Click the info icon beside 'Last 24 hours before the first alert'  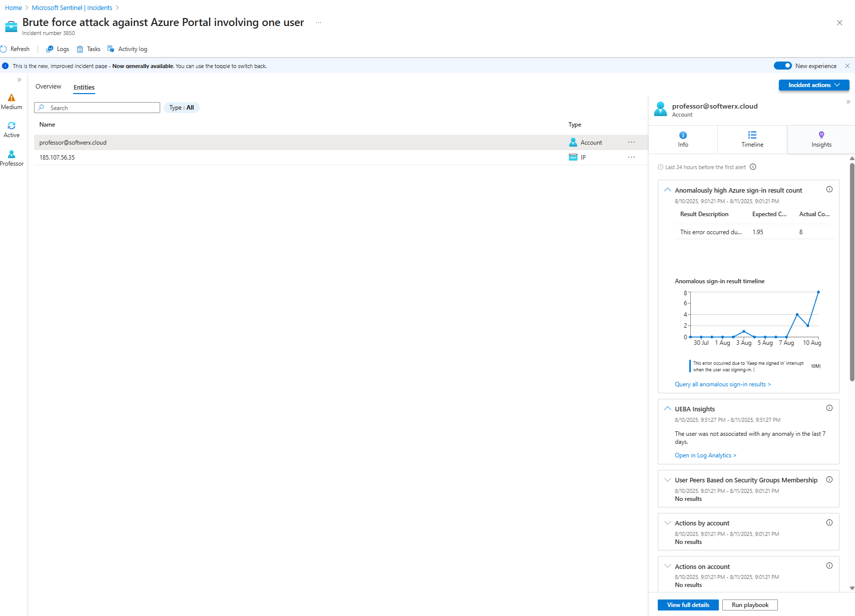(753, 167)
